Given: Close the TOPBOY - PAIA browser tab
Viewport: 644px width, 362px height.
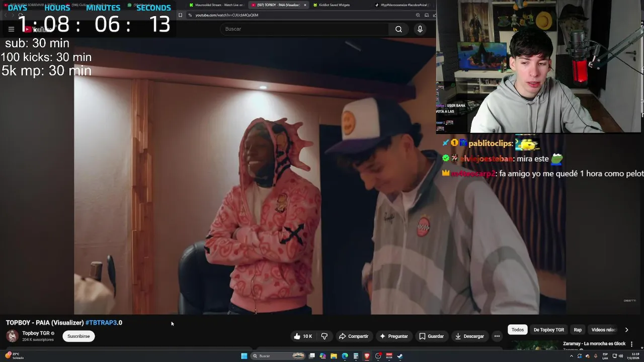Looking at the screenshot, I should [305, 5].
